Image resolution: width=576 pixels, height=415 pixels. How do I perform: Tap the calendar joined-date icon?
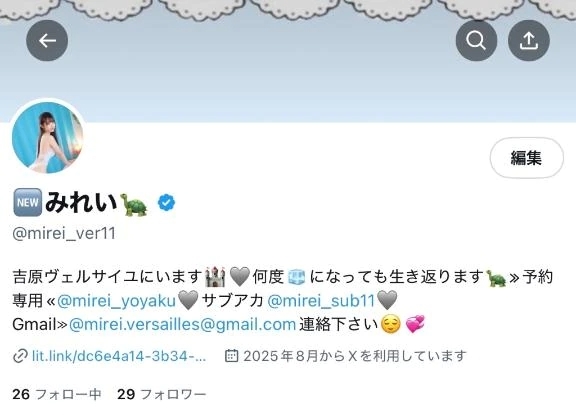pos(231,356)
